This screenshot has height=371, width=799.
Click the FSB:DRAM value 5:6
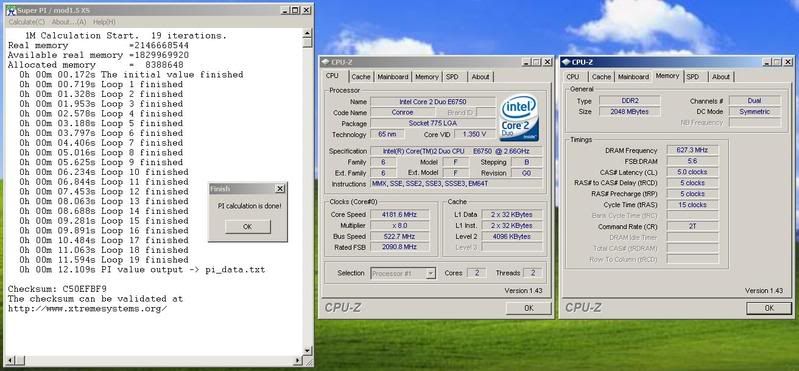click(x=693, y=161)
